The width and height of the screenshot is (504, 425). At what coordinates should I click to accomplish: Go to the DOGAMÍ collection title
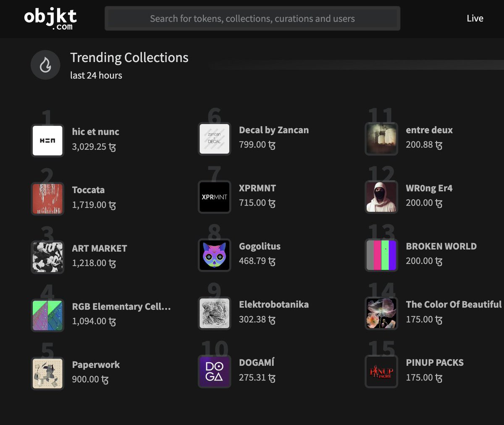pos(257,362)
